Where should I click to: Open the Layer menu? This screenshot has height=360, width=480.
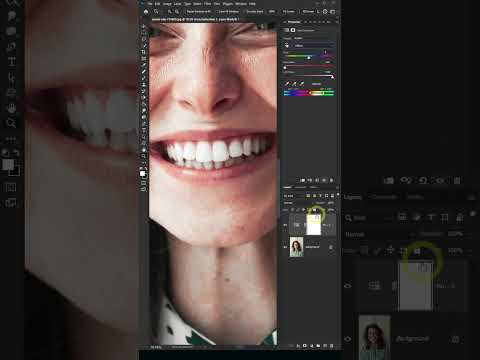coord(177,4)
